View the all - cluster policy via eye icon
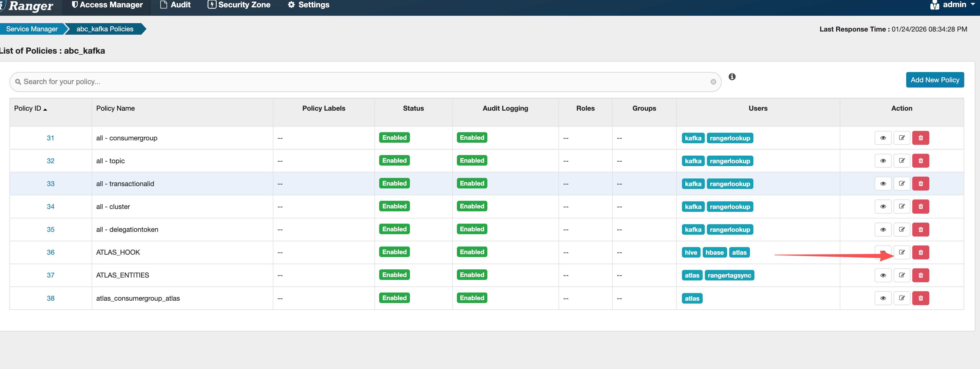 tap(883, 206)
